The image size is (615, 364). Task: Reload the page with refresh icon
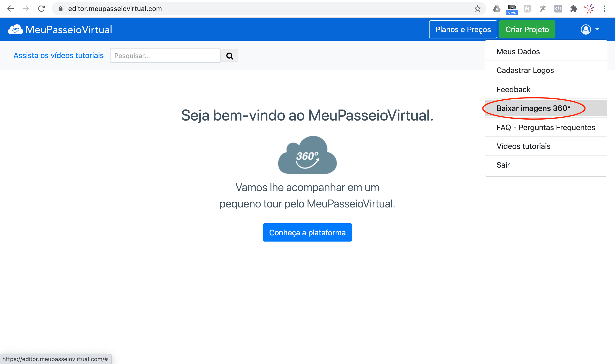41,9
